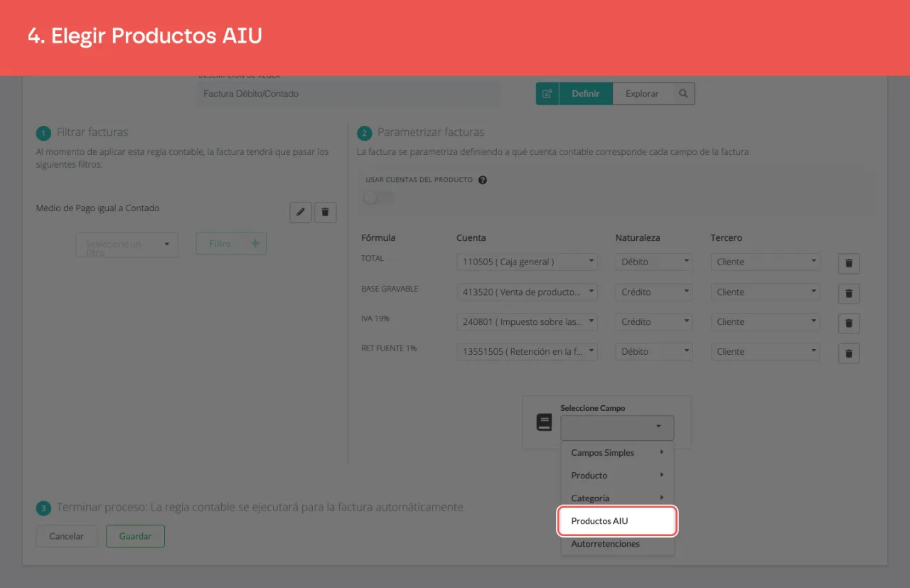
Task: Click the IVA 19% formula label
Action: 375,319
